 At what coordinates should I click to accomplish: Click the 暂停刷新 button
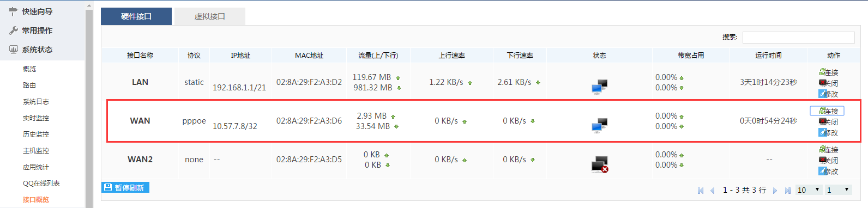tap(125, 187)
